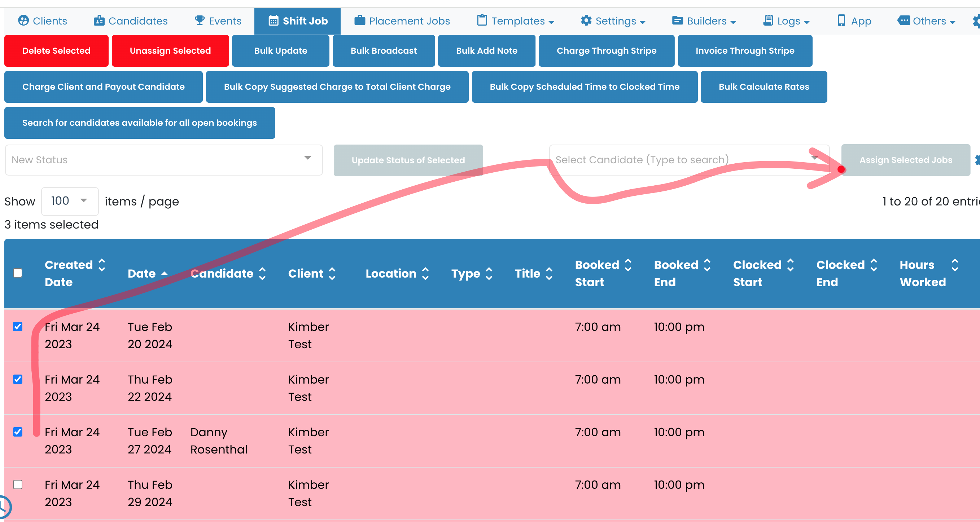Click the Clients globe icon
This screenshot has width=980, height=522.
[x=23, y=21]
